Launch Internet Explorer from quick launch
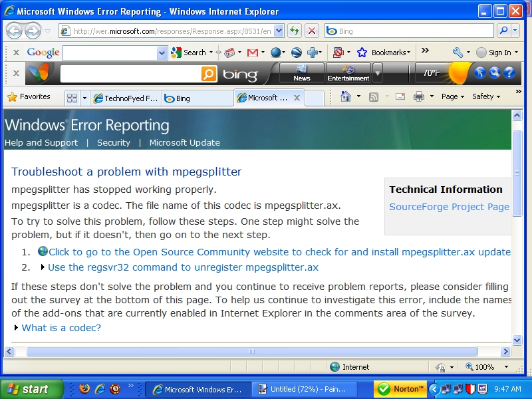532x399 pixels. tap(100, 388)
